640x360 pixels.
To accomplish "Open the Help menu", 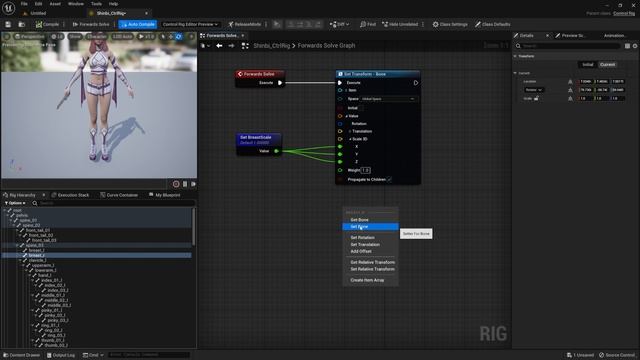I will tap(113, 4).
